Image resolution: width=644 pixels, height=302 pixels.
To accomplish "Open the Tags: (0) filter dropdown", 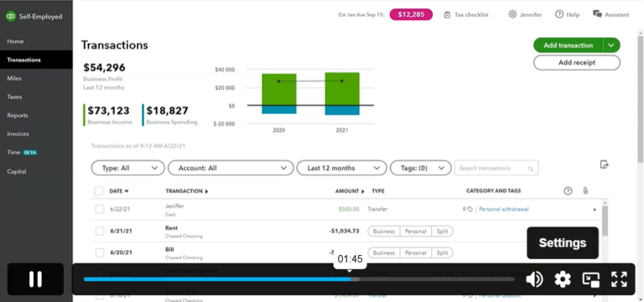I will [x=420, y=168].
